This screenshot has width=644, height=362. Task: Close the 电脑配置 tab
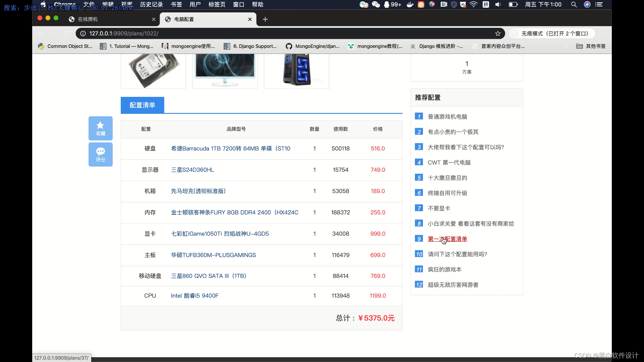point(250,19)
